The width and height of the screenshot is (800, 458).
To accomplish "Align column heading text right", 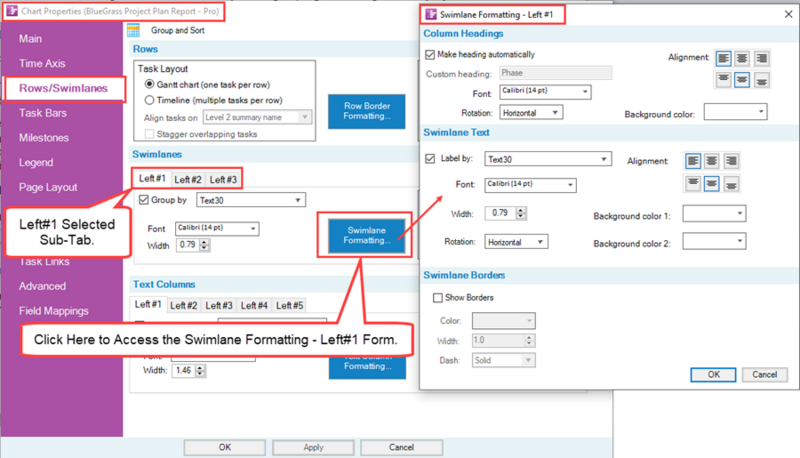I will (x=761, y=58).
